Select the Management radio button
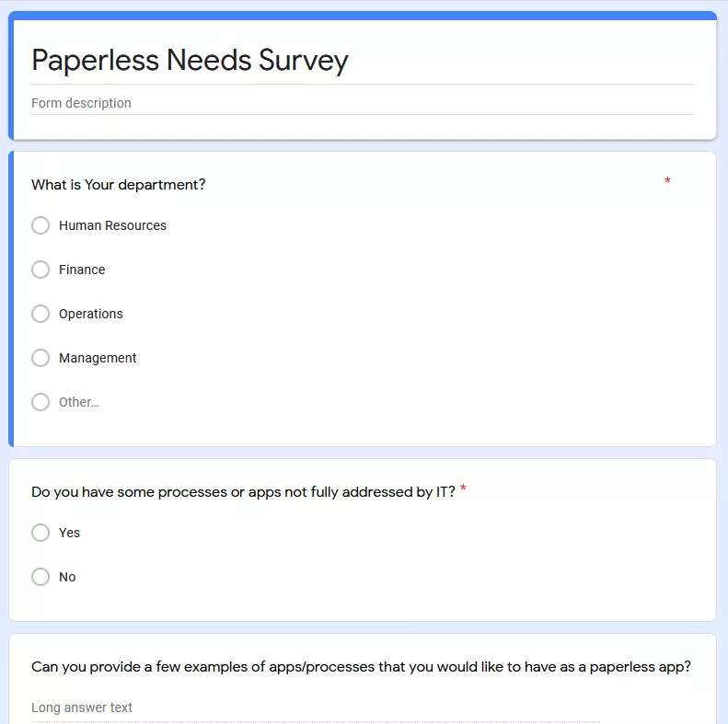This screenshot has height=724, width=728. tap(40, 358)
